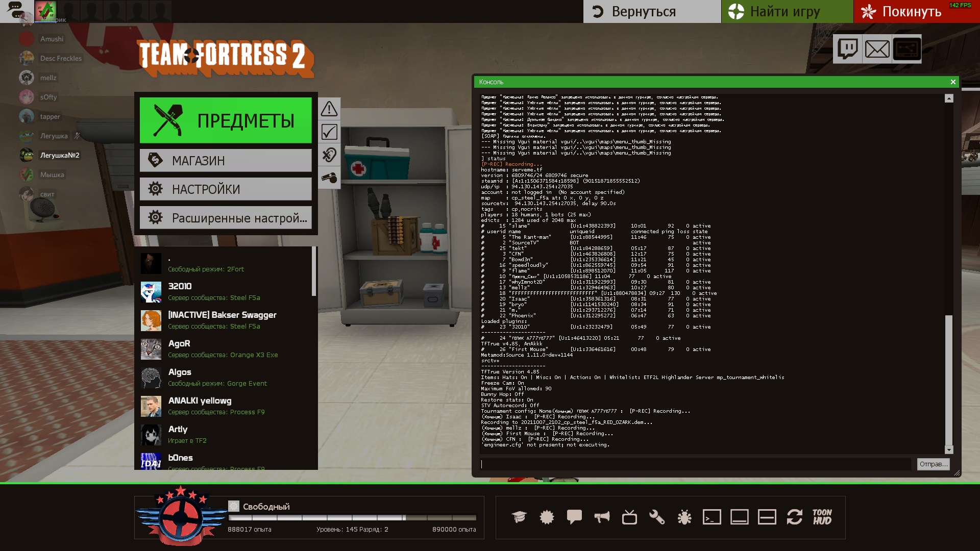980x551 pixels.
Task: Click the competitive rank badge emblem
Action: (180, 516)
